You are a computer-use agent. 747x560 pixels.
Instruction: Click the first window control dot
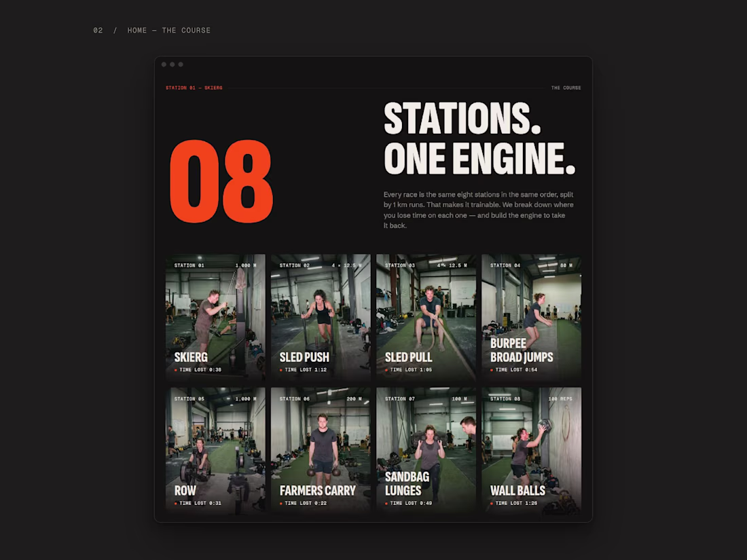click(164, 64)
